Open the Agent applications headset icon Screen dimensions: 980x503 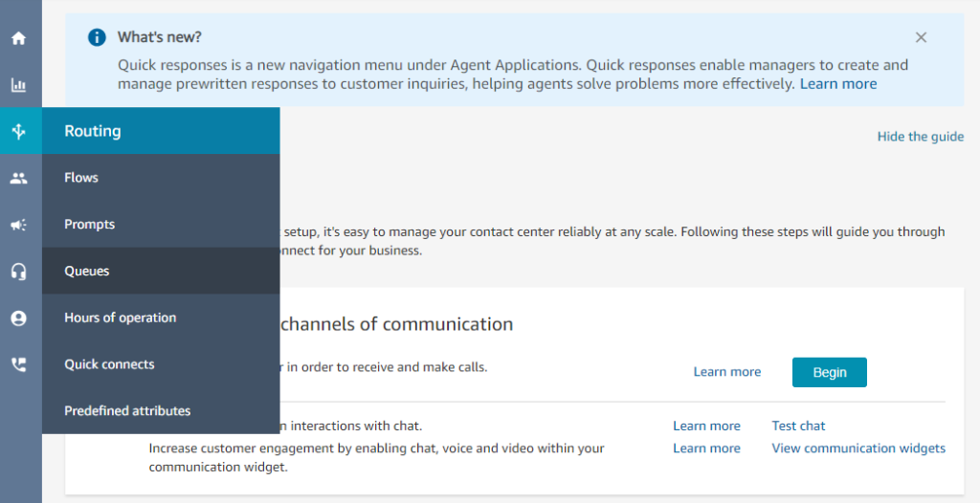[18, 272]
